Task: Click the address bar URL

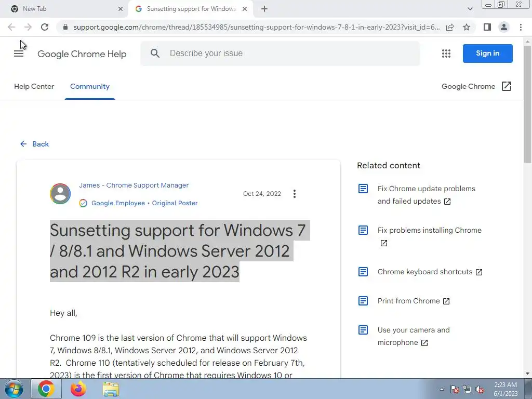Action: pyautogui.click(x=257, y=27)
